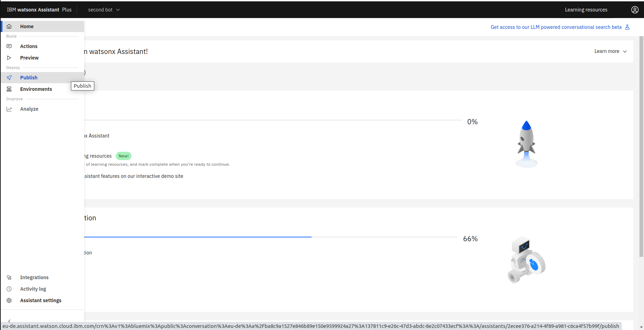The image size is (644, 330).
Task: Click the 'mark complete when you're ready' description
Action: pos(157,164)
